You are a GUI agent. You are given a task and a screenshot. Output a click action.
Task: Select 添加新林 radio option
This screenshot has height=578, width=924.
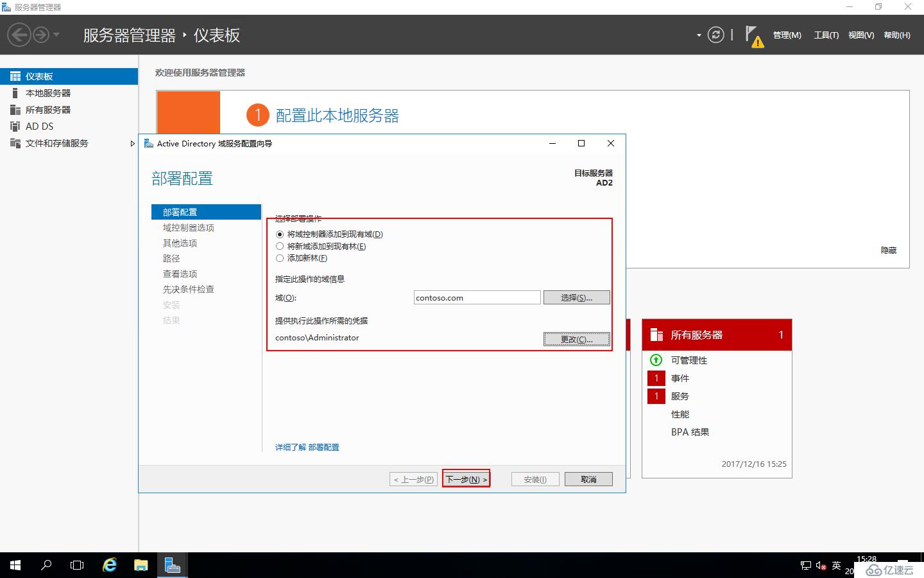280,258
